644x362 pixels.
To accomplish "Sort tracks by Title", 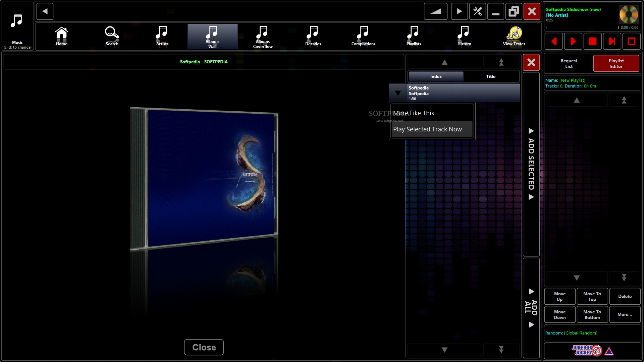I will tap(491, 76).
